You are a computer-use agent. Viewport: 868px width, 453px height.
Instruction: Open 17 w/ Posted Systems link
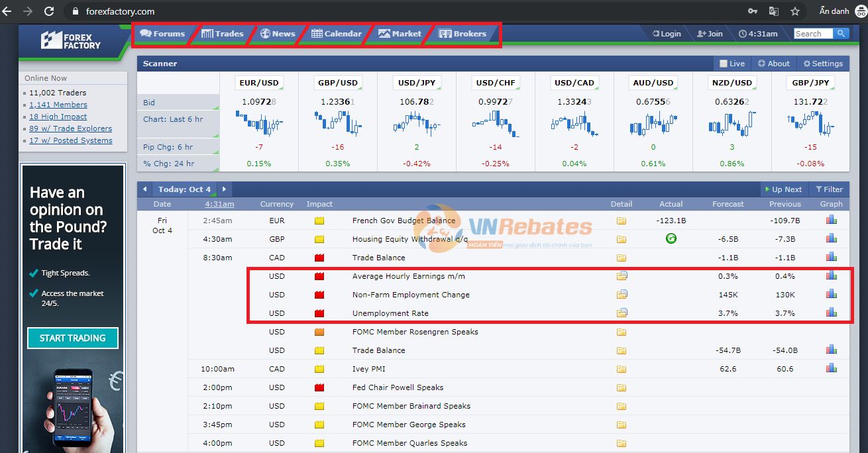[x=71, y=140]
